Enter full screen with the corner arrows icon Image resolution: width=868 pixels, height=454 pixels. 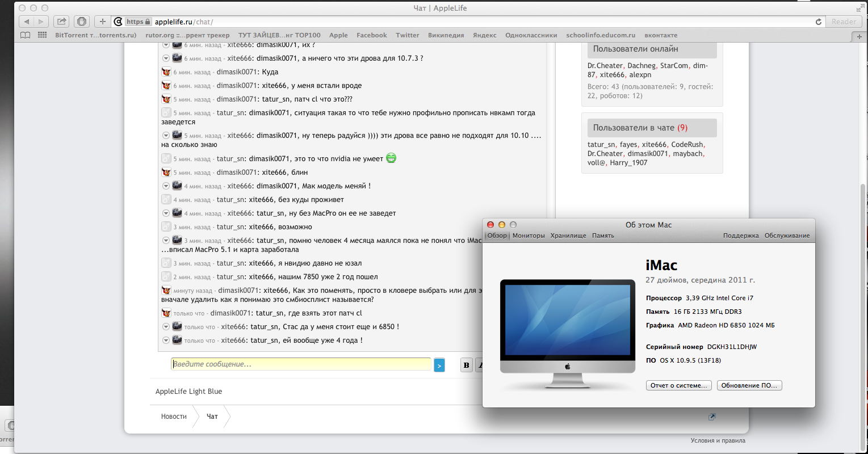coord(859,8)
